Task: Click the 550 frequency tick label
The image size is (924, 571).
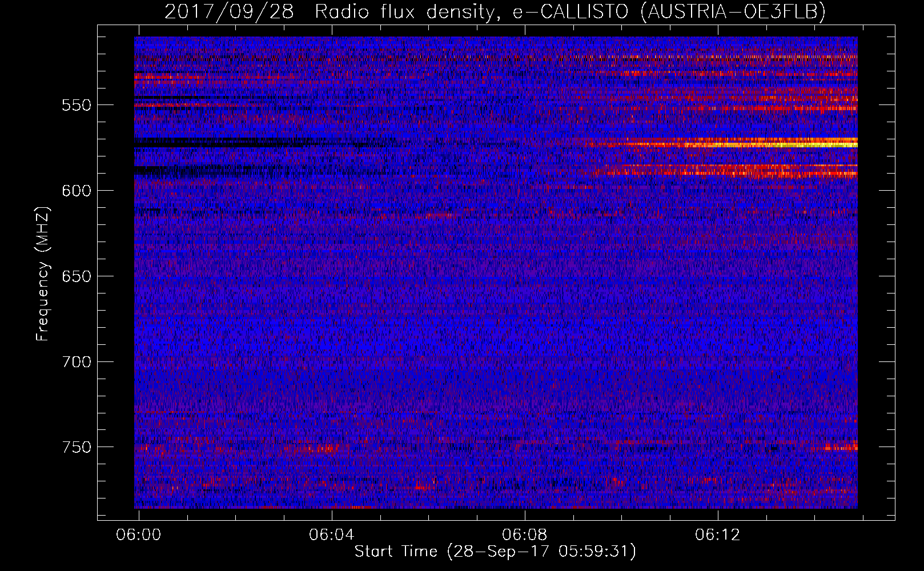Action: pyautogui.click(x=77, y=105)
